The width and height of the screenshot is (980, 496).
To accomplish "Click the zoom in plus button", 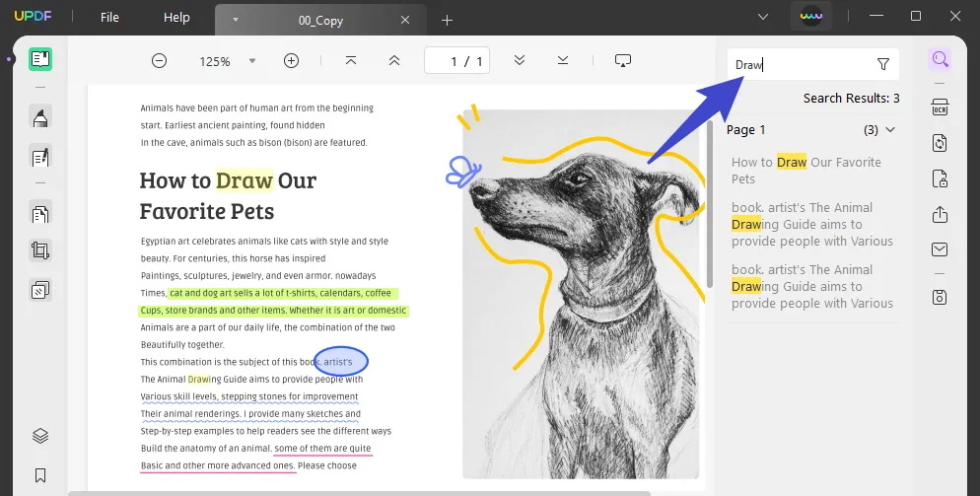I will tap(291, 61).
